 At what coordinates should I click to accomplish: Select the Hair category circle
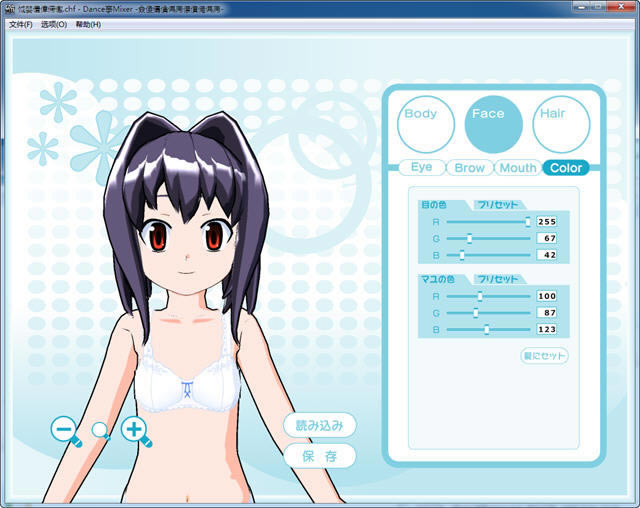coord(561,124)
